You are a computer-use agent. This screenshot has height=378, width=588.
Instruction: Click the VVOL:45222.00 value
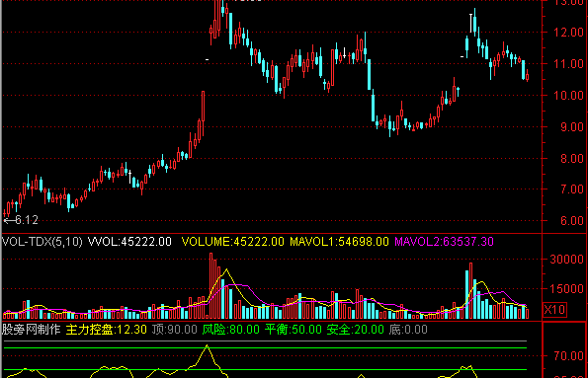129,242
